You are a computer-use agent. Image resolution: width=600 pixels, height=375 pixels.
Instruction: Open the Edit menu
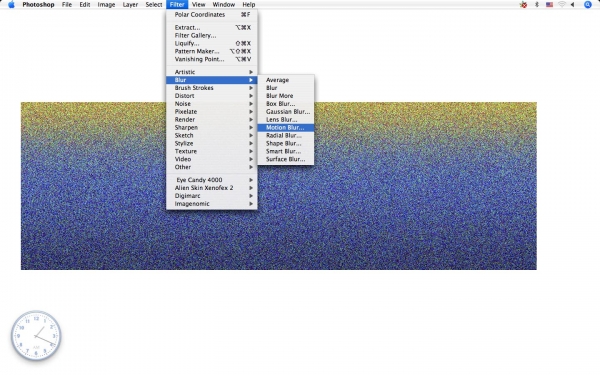[x=85, y=5]
